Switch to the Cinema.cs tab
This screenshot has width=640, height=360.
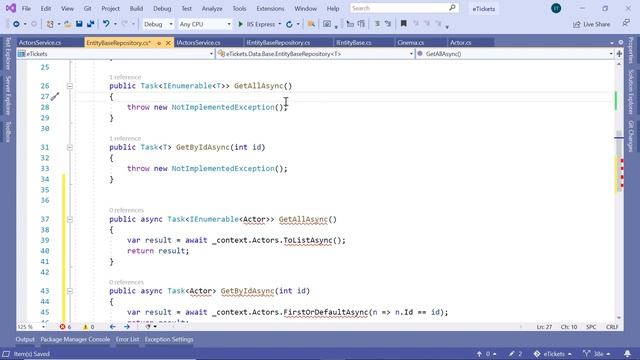pos(411,42)
